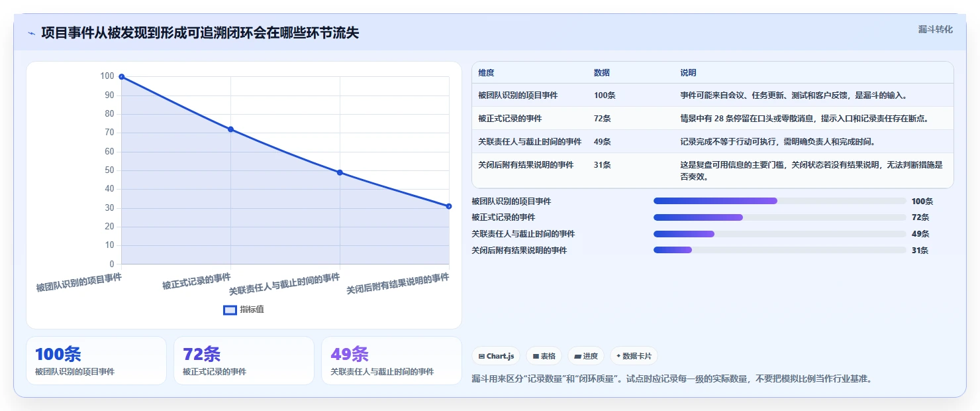
Task: Click the footnote starting 漏斗用来区分
Action: [671, 379]
